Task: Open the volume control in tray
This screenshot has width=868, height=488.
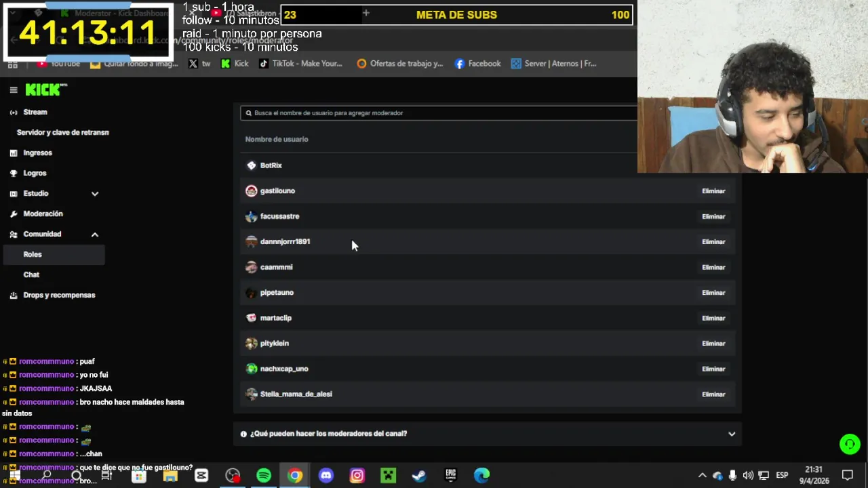Action: pyautogui.click(x=748, y=476)
